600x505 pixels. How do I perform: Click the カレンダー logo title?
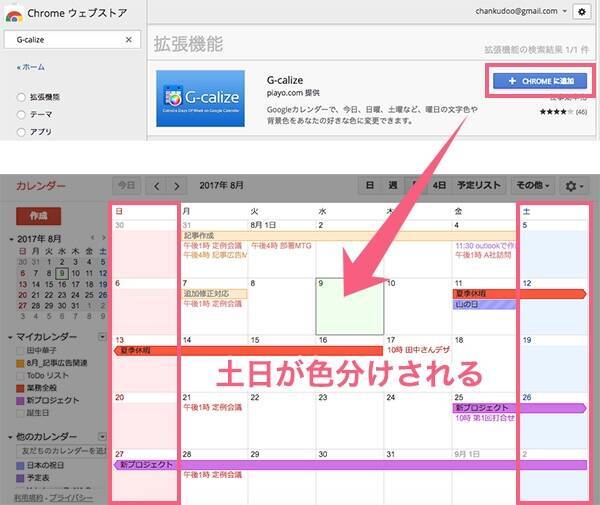point(41,186)
